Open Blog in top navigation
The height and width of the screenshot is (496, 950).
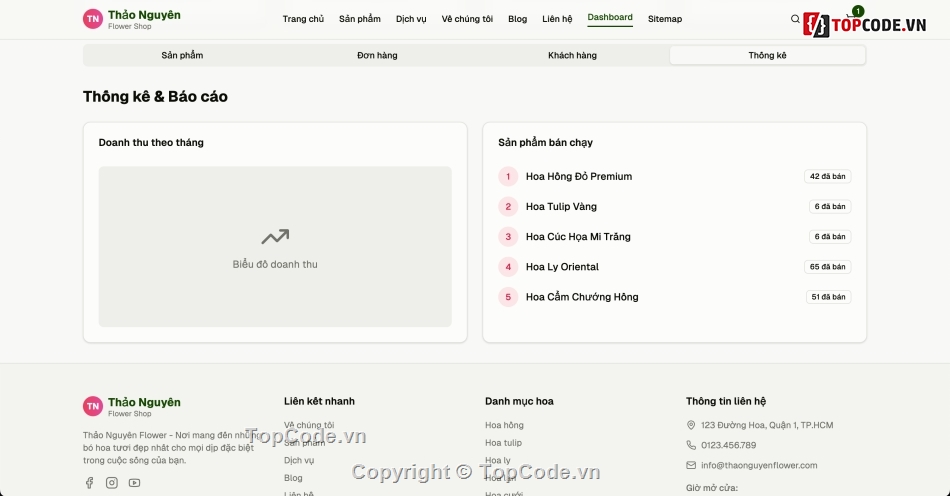coord(517,19)
